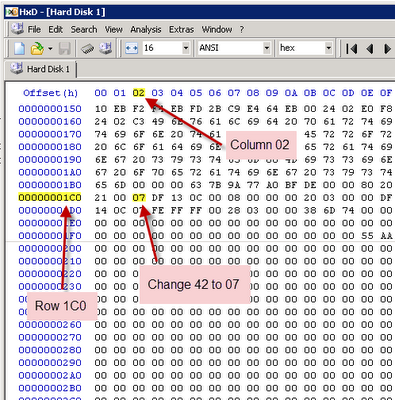The image size is (395, 400).
Task: Click byte C3 in row 160
Action: click(x=139, y=122)
